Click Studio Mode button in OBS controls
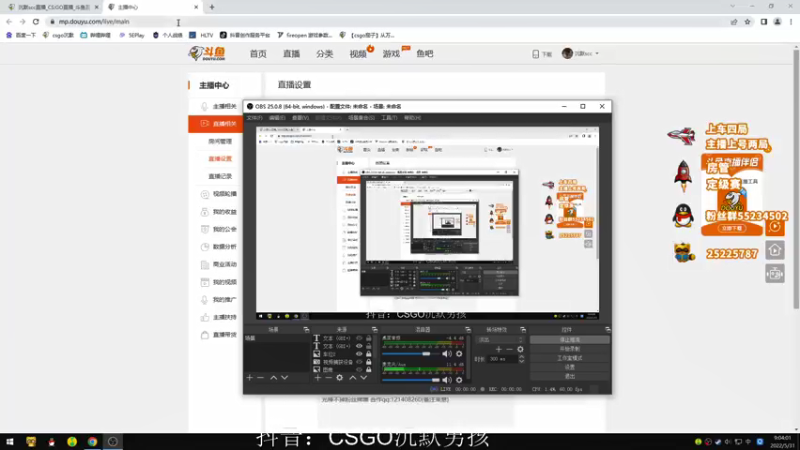Screen dimensions: 800x450 (x=569, y=358)
